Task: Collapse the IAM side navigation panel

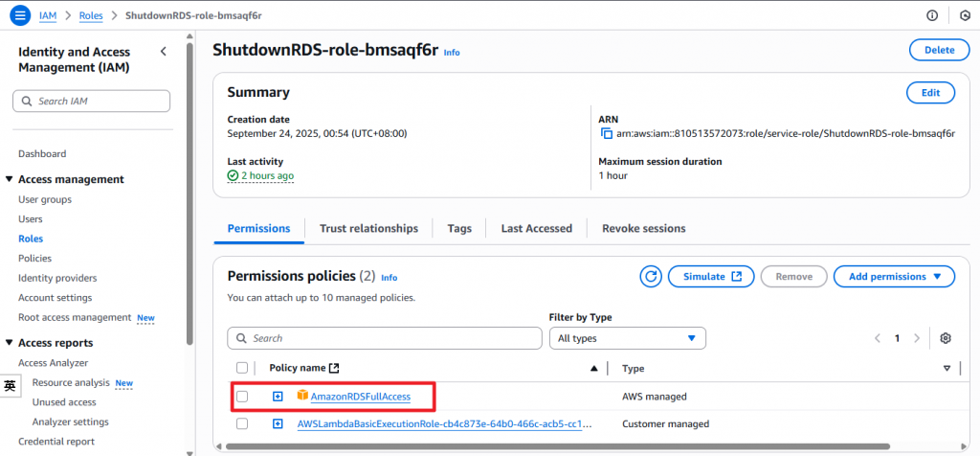Action: [x=164, y=52]
